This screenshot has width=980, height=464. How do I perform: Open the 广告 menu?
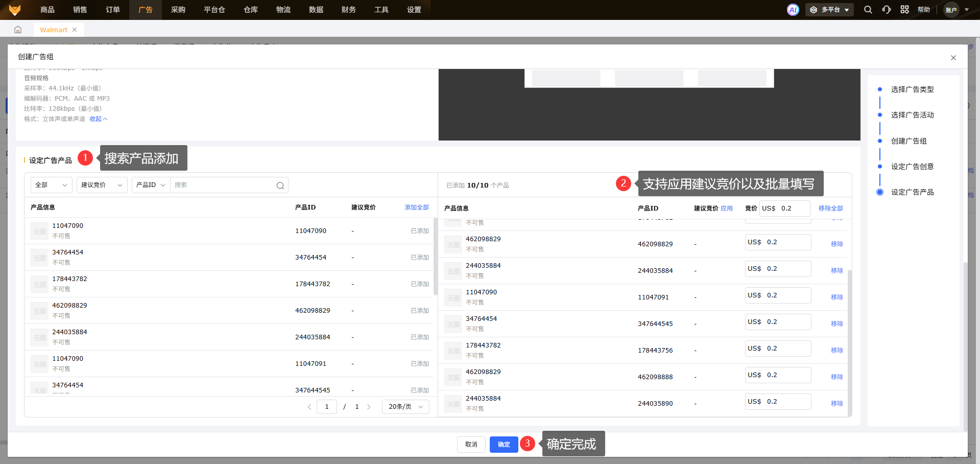pyautogui.click(x=146, y=10)
